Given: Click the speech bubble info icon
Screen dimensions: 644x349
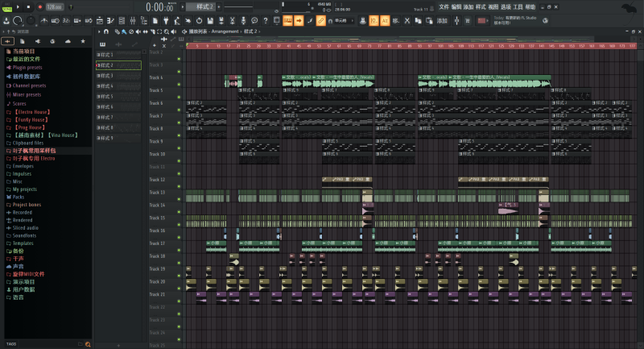Looking at the screenshot, I should (254, 21).
